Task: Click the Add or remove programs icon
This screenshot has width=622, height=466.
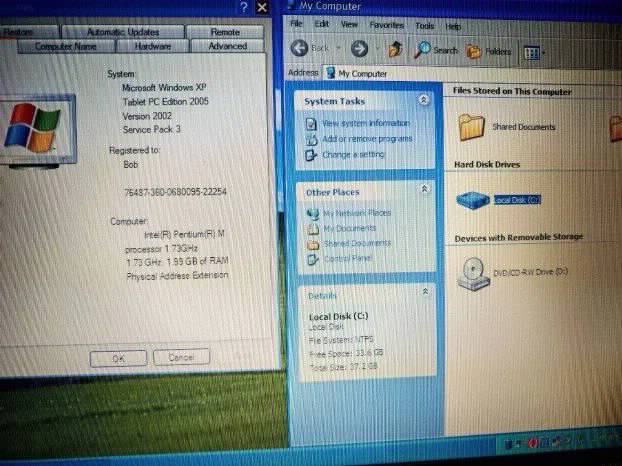Action: [x=311, y=139]
